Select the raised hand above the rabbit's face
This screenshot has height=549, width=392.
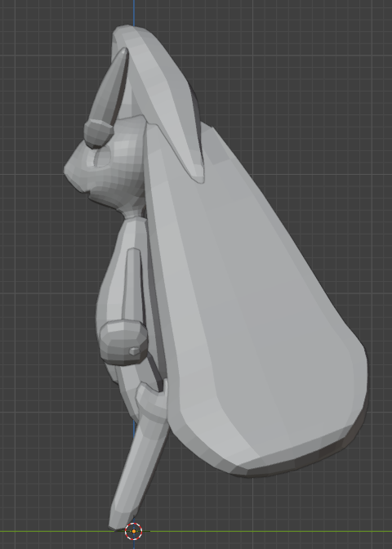[x=98, y=133]
